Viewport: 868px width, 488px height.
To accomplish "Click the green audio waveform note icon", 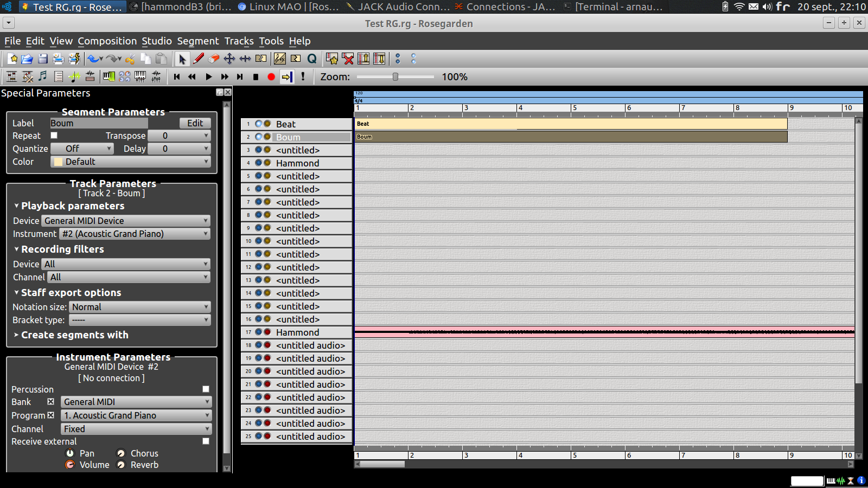I will pyautogui.click(x=74, y=76).
